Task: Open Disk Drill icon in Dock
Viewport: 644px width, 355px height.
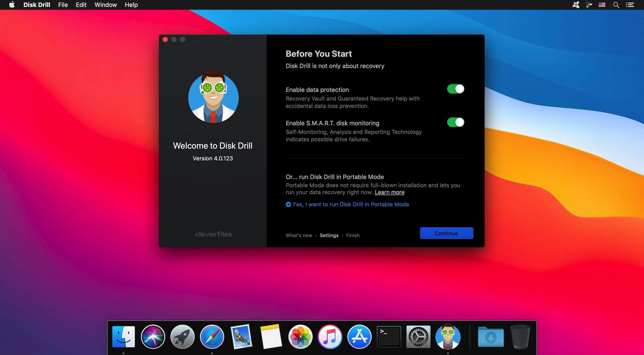Action: click(448, 337)
